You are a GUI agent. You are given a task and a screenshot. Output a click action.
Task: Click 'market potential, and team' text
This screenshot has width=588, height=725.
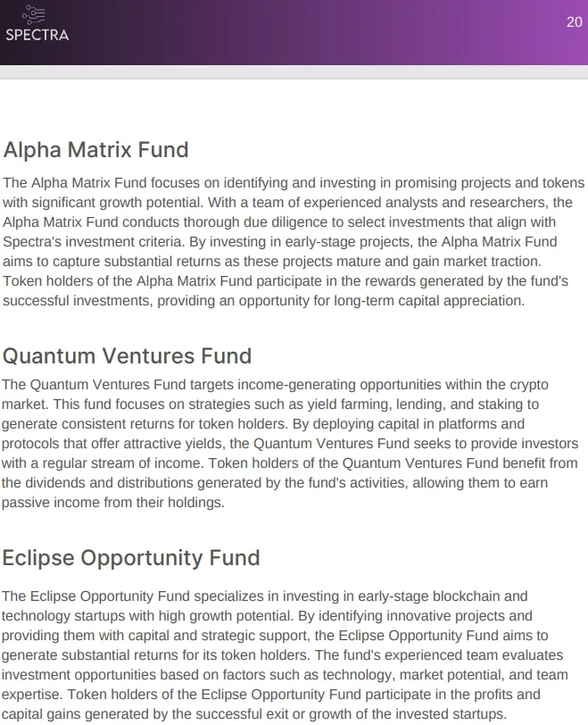click(484, 675)
